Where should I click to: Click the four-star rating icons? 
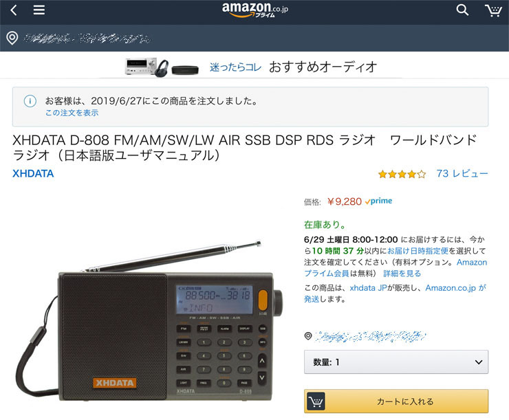click(x=402, y=175)
